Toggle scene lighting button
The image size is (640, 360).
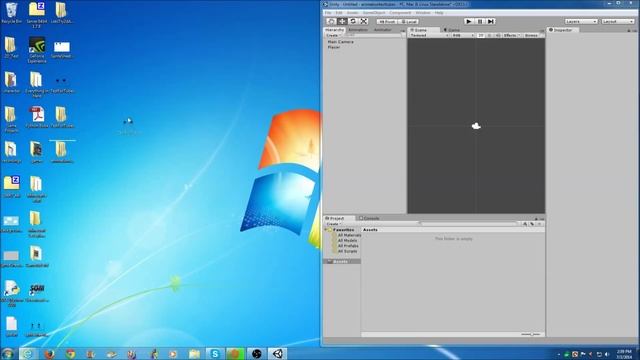[490, 36]
